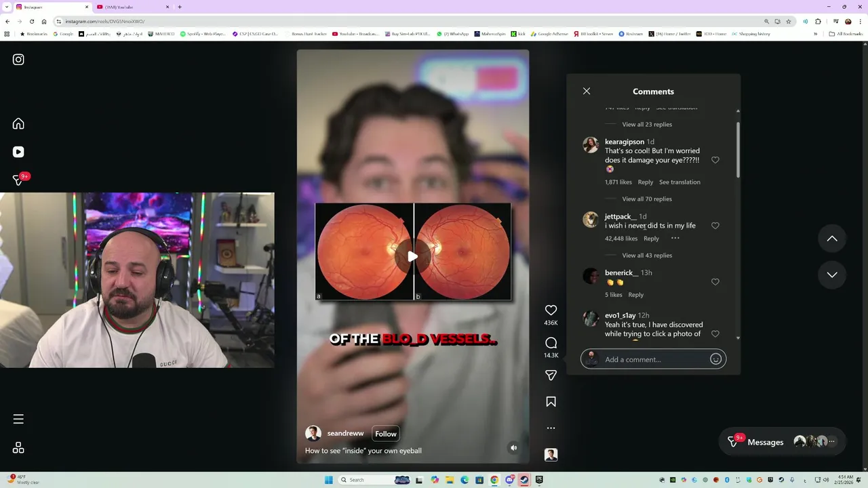Select the Instagram browser tab
The height and width of the screenshot is (488, 868).
point(51,7)
